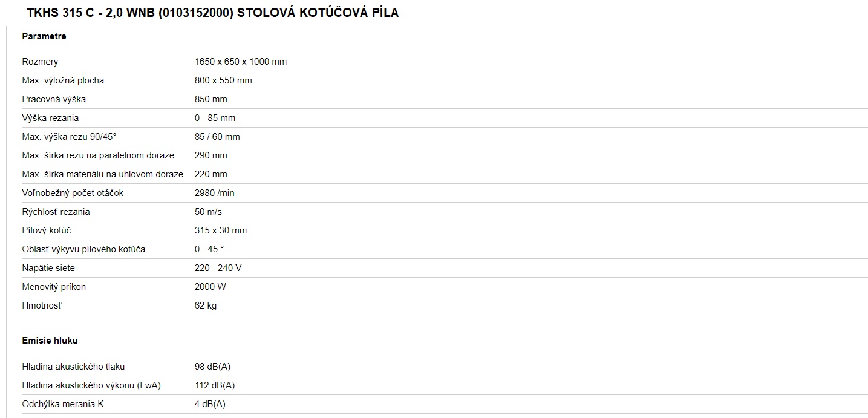
Task: Click Max. šírka rezu na paralelnom doraze
Action: tap(98, 155)
